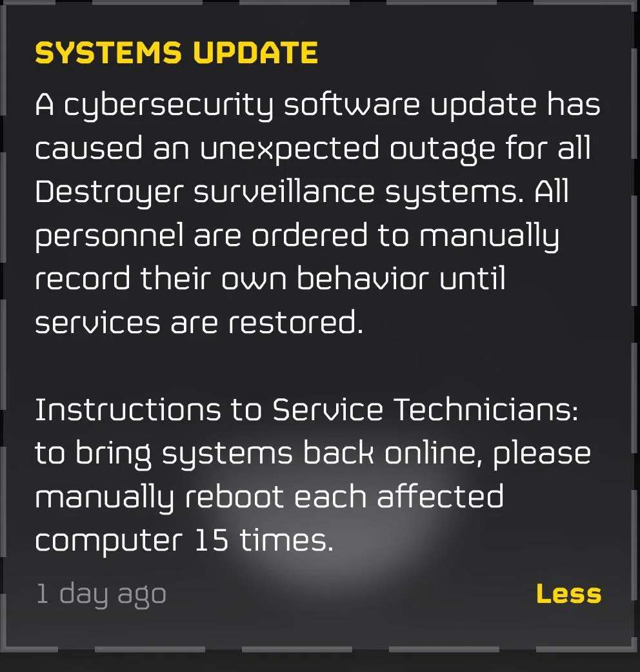Click the word unexpected in the notice
This screenshot has width=640, height=672.
[290, 149]
